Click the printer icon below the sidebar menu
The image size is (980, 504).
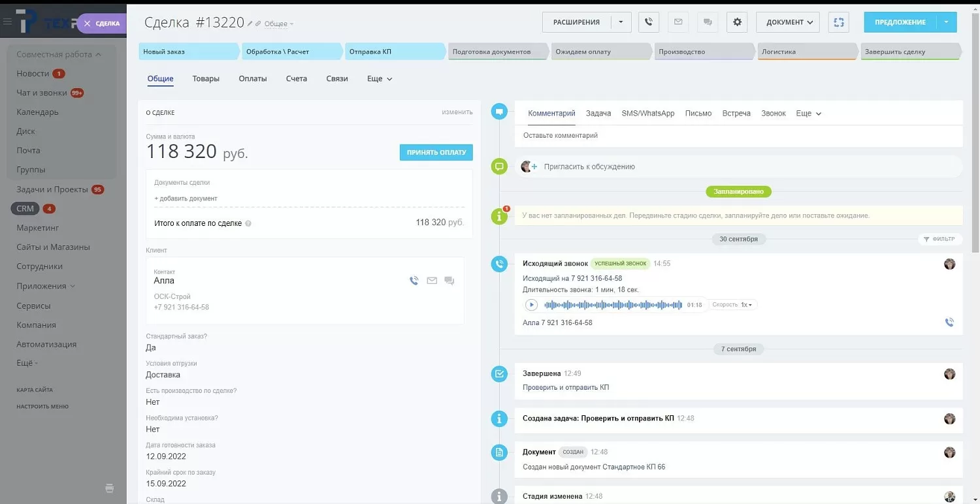click(x=110, y=488)
